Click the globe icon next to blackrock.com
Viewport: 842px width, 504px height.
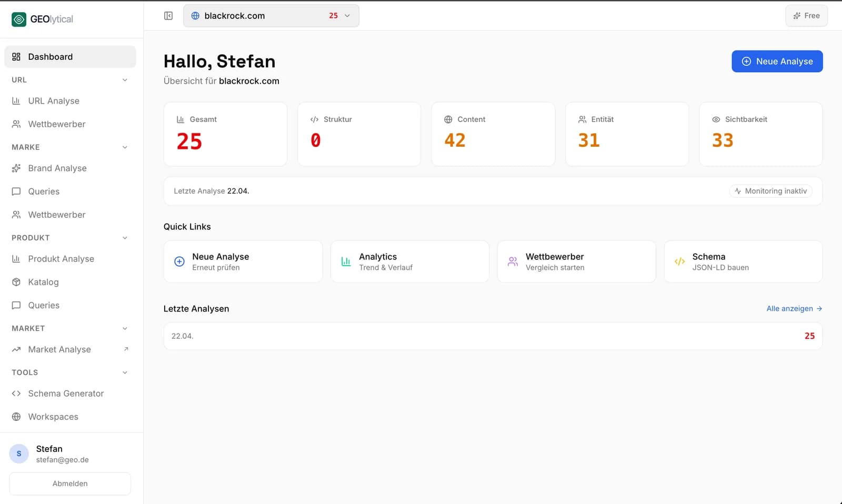(195, 16)
